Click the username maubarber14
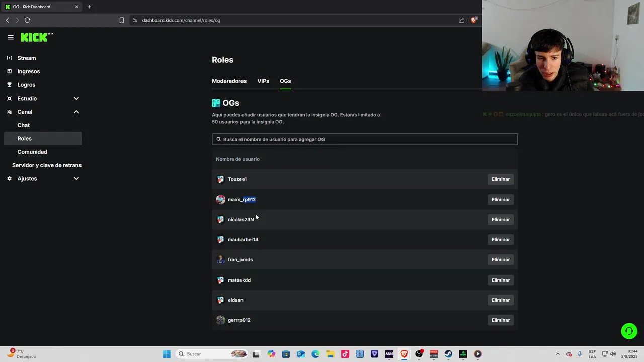Screen dimensions: 644x362 tap(243, 239)
